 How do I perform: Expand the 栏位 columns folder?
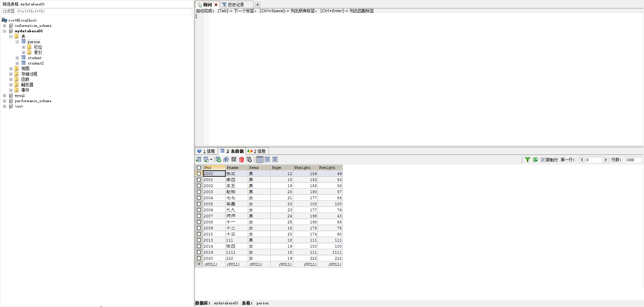tap(23, 47)
